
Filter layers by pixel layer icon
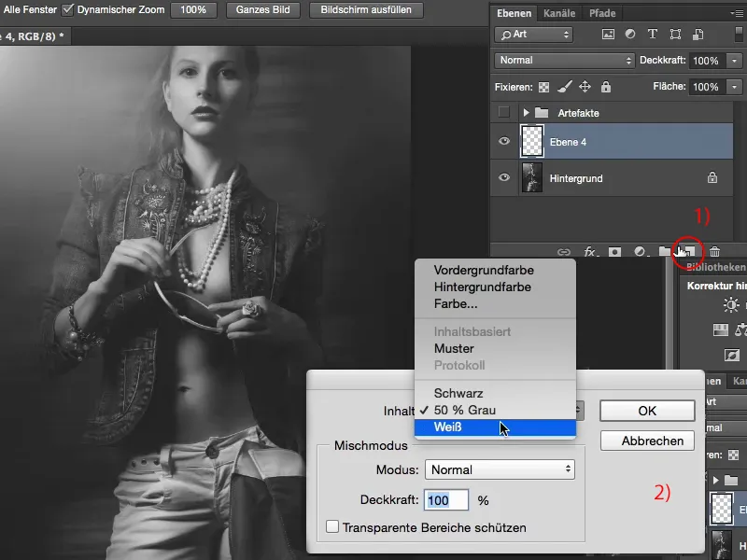[608, 35]
